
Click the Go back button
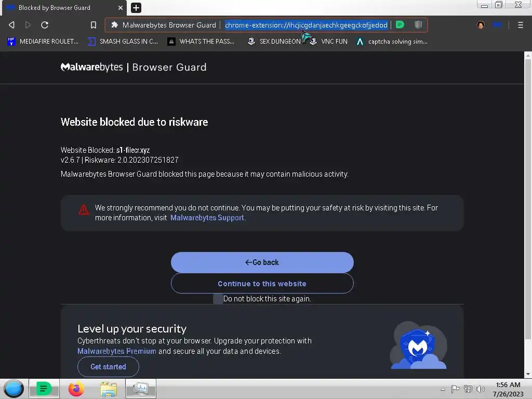point(262,262)
